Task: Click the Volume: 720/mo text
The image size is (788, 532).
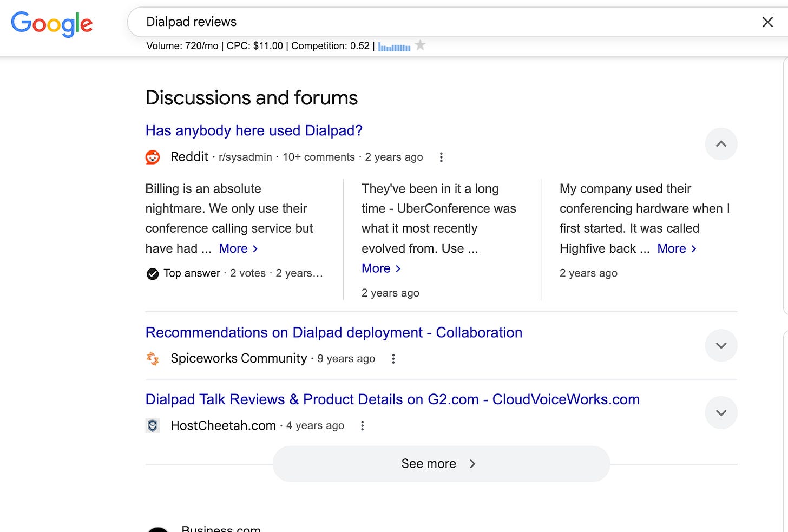Action: (182, 46)
